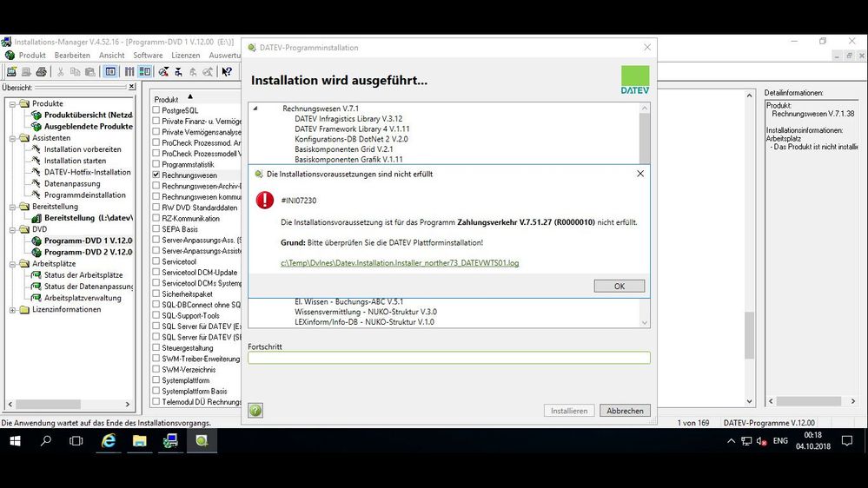Image resolution: width=868 pixels, height=488 pixels.
Task: Open the Installer log file link
Action: pos(400,263)
